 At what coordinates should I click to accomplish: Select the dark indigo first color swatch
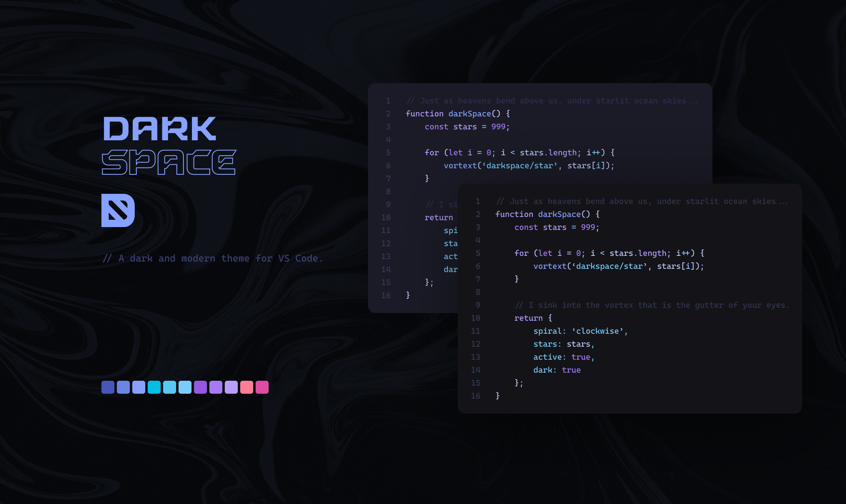tap(108, 387)
